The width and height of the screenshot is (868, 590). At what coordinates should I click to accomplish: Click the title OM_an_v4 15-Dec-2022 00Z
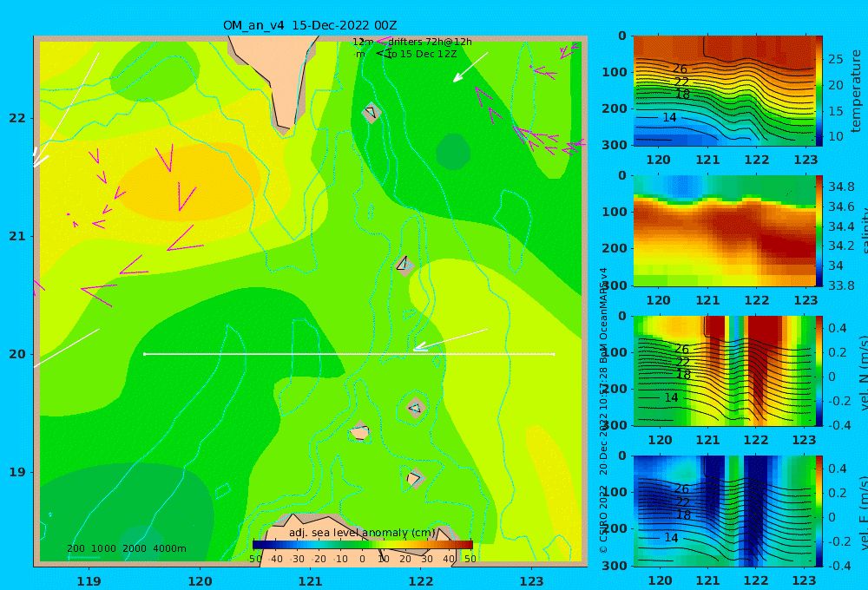(x=310, y=25)
